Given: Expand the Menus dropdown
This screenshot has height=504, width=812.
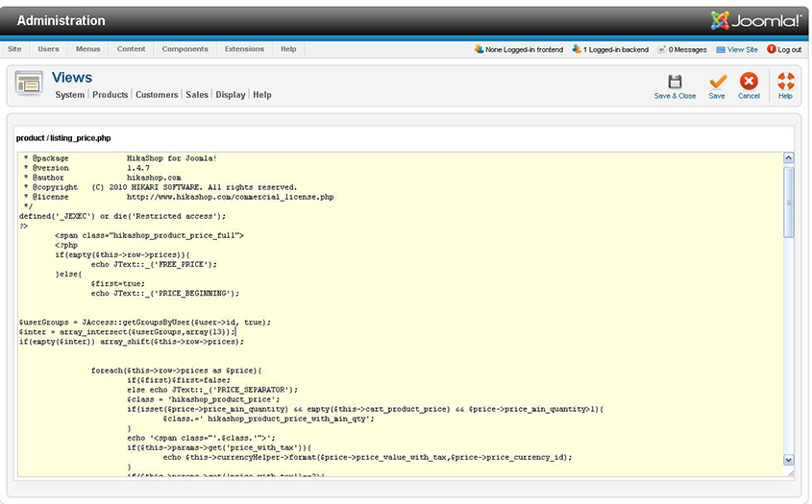Looking at the screenshot, I should pyautogui.click(x=87, y=49).
